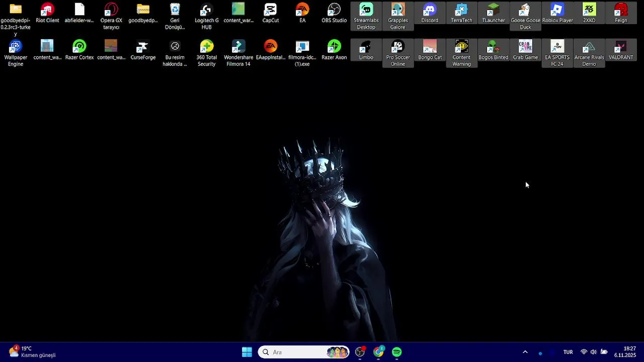Select the 360 Total Security icon
Image resolution: width=644 pixels, height=362 pixels.
tap(206, 53)
